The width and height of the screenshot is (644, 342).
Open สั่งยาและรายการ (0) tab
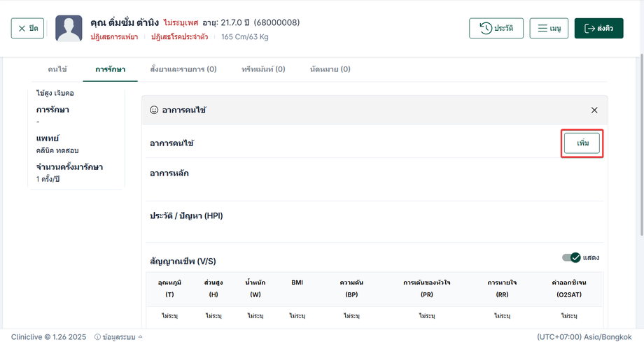[x=183, y=69]
